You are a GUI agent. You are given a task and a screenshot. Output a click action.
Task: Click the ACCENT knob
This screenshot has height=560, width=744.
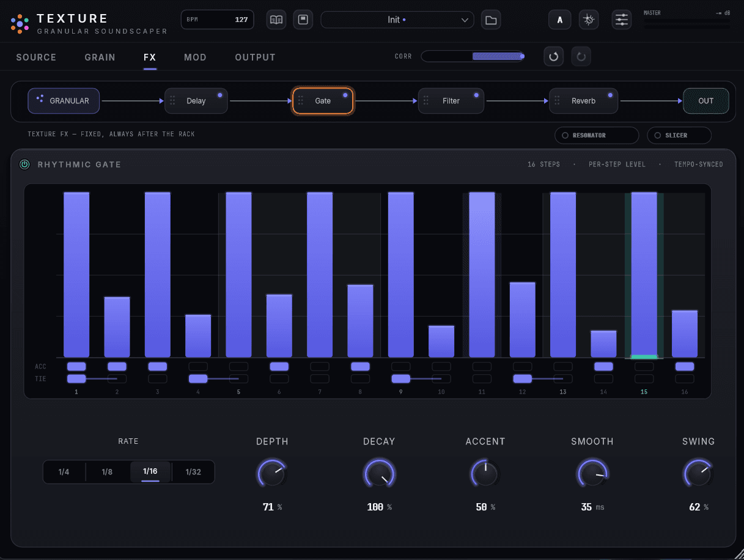click(485, 473)
